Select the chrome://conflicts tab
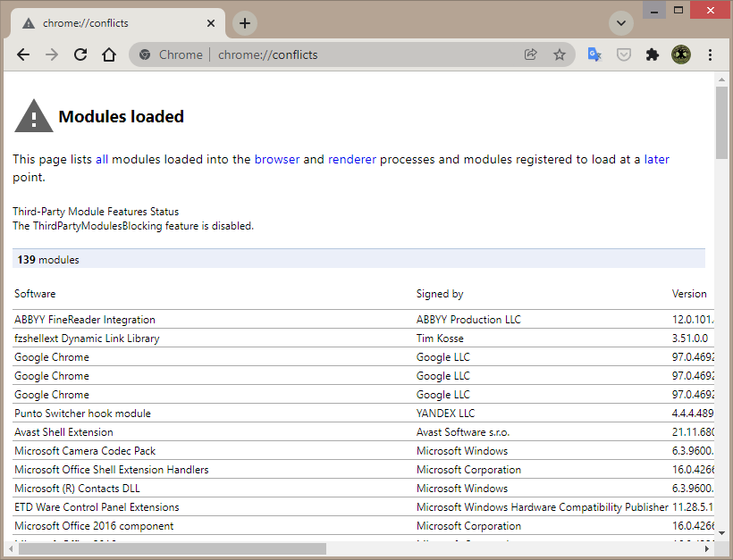Image resolution: width=733 pixels, height=560 pixels. point(117,23)
